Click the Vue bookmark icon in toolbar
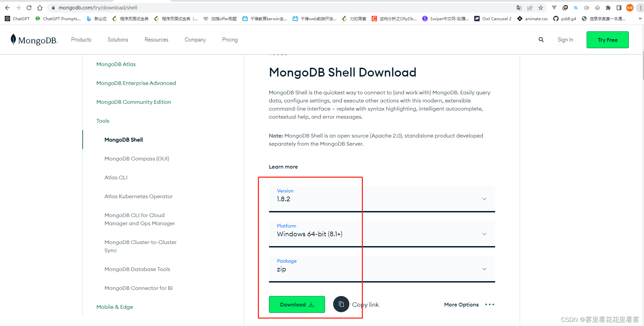This screenshot has height=326, width=644. pos(555,7)
